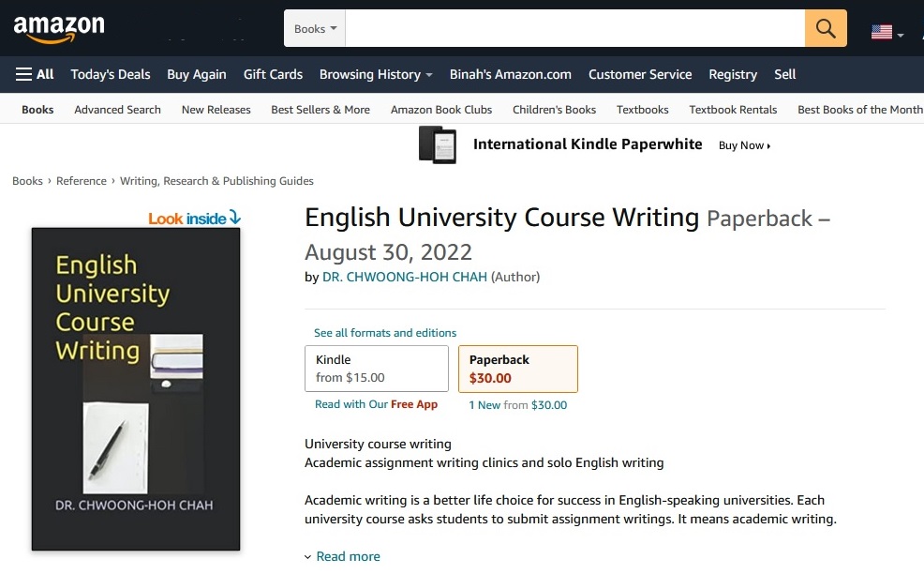Expand the Browsing History dropdown
This screenshot has height=574, width=924.
[x=376, y=74]
